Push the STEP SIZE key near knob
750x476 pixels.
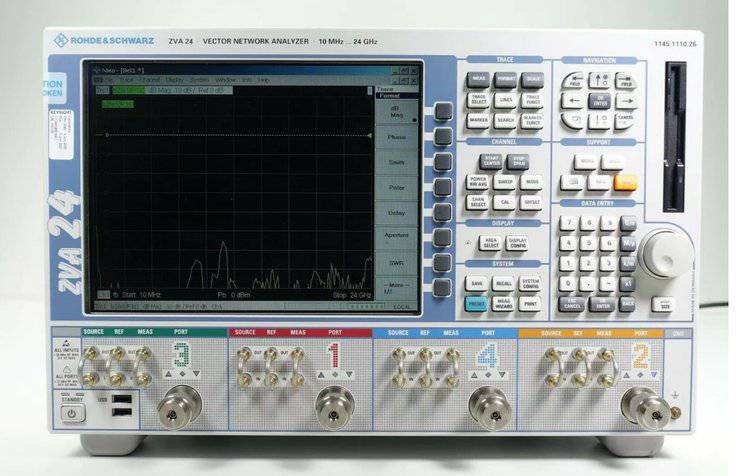[x=663, y=304]
